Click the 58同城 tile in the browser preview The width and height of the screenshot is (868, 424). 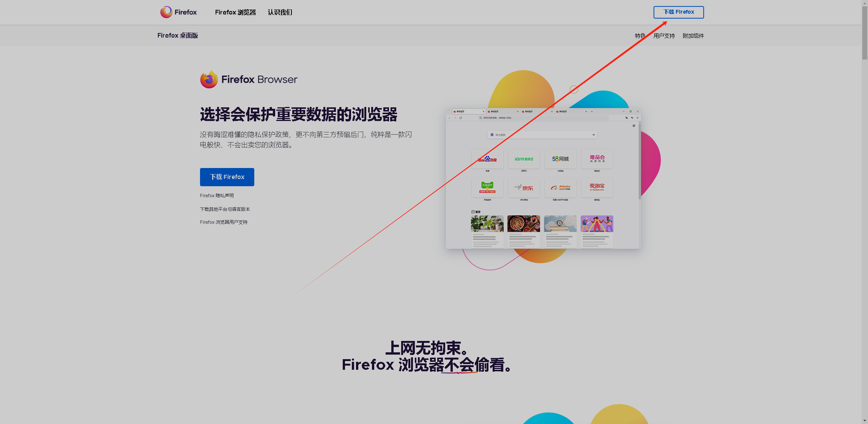560,159
